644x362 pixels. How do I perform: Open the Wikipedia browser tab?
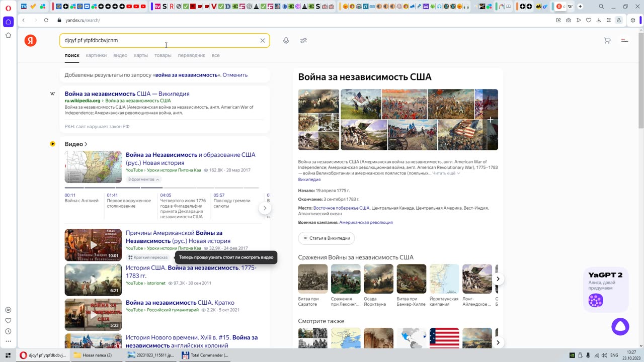pyautogui.click(x=570, y=7)
